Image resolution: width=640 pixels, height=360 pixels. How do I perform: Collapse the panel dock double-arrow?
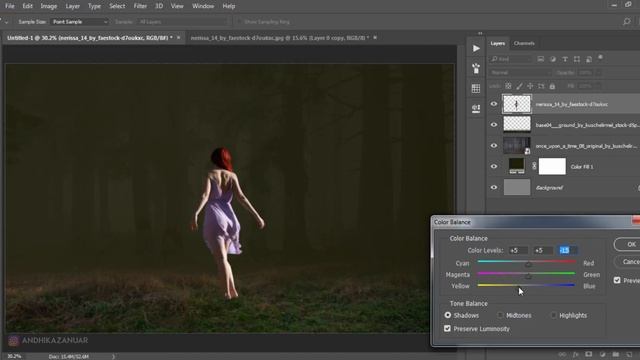click(480, 33)
